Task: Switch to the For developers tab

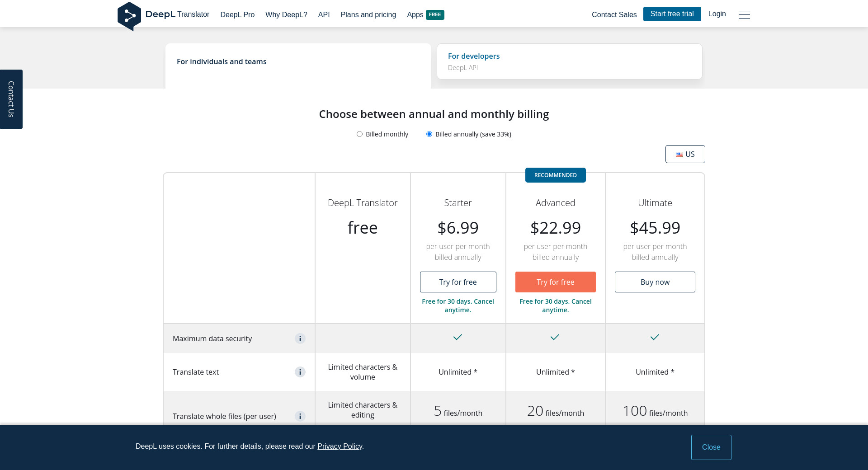Action: tap(569, 61)
